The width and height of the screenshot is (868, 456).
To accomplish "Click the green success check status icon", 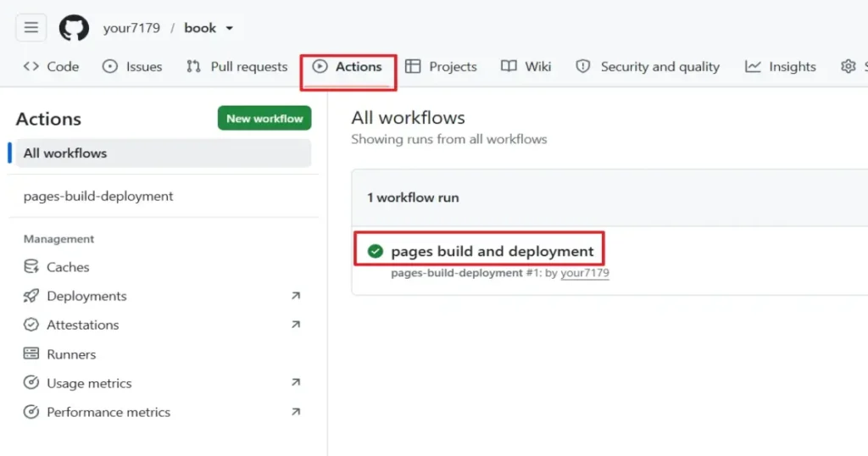I will 376,251.
